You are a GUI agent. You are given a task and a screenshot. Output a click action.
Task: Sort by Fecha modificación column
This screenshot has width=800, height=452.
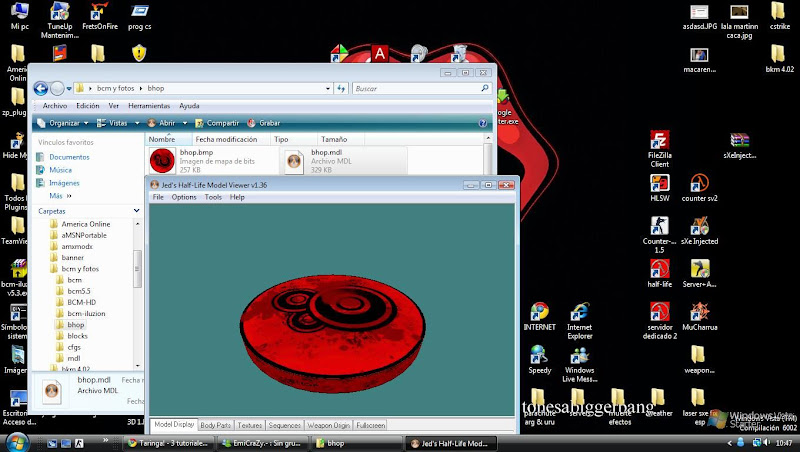[x=232, y=139]
